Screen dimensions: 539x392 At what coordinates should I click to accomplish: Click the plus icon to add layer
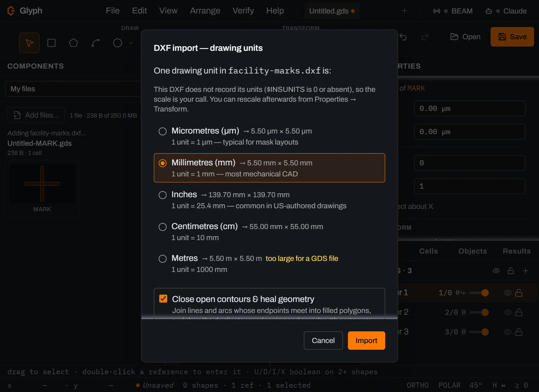[x=526, y=271]
